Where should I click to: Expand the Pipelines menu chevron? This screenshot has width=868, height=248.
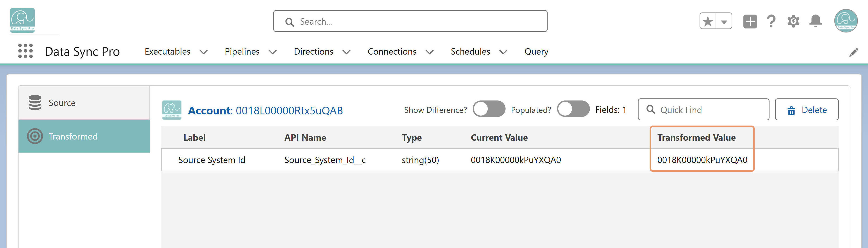(x=273, y=52)
